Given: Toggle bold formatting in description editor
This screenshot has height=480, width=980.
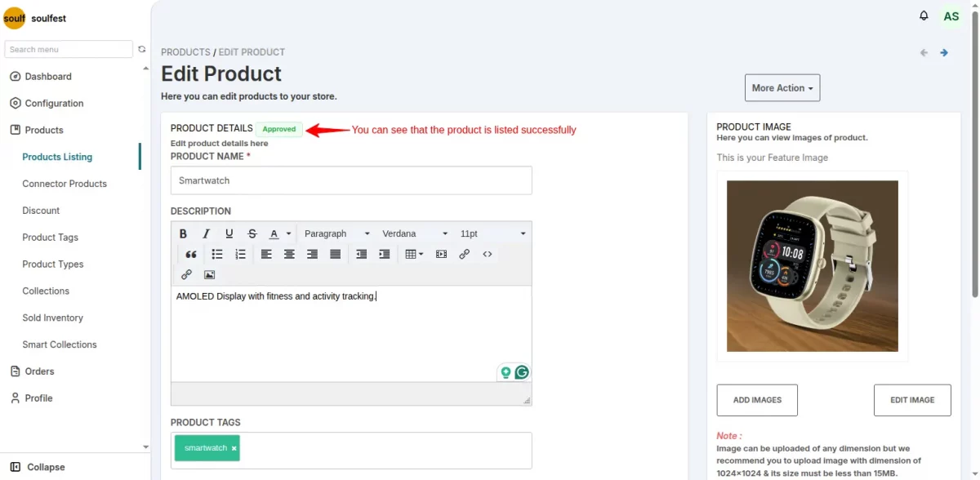Looking at the screenshot, I should [x=183, y=233].
